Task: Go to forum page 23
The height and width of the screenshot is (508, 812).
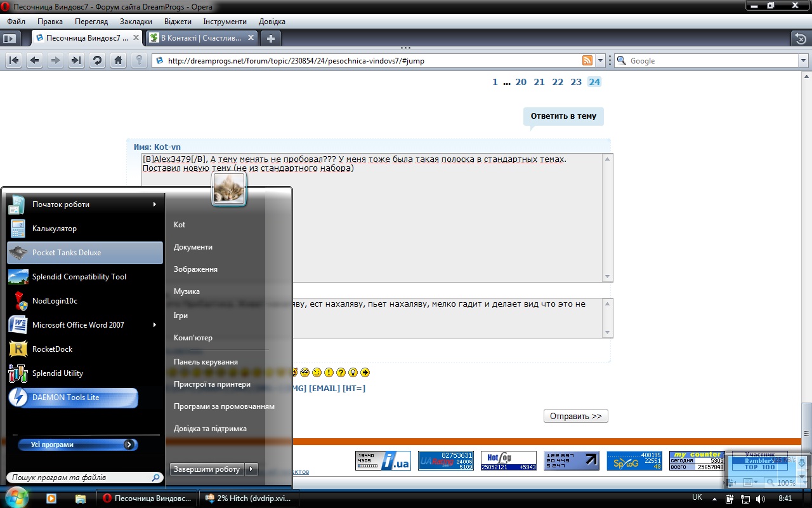Action: [x=576, y=82]
